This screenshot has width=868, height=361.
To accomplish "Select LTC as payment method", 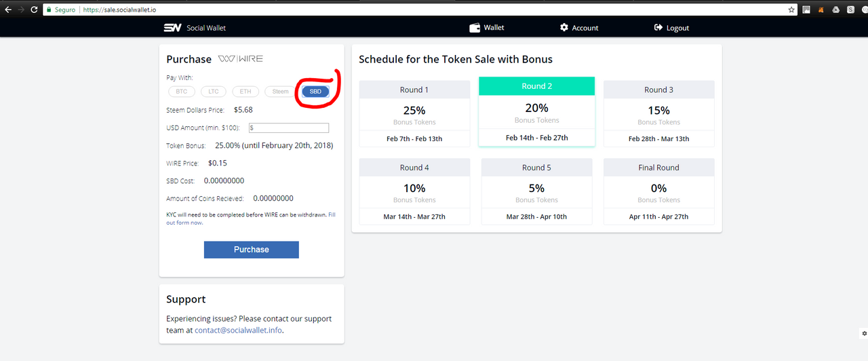I will [214, 92].
